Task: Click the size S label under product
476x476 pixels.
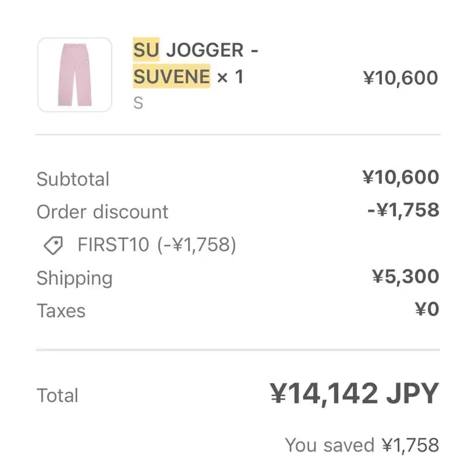Action: point(138,102)
